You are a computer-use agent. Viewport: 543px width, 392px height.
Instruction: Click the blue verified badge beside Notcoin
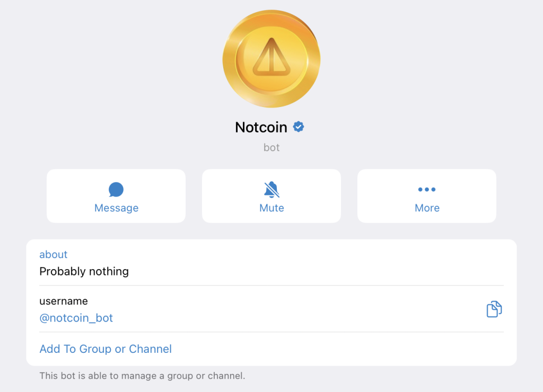click(x=299, y=127)
